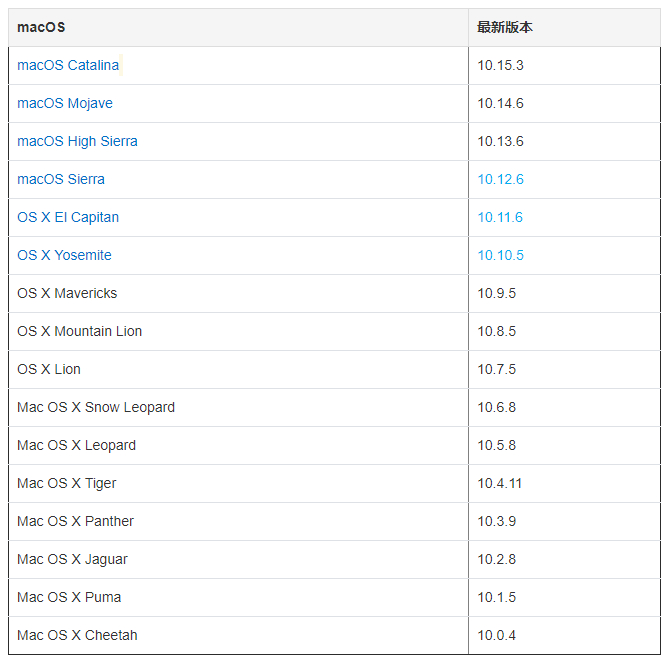Open the macOS Sierra link
The image size is (665, 661).
coord(61,179)
